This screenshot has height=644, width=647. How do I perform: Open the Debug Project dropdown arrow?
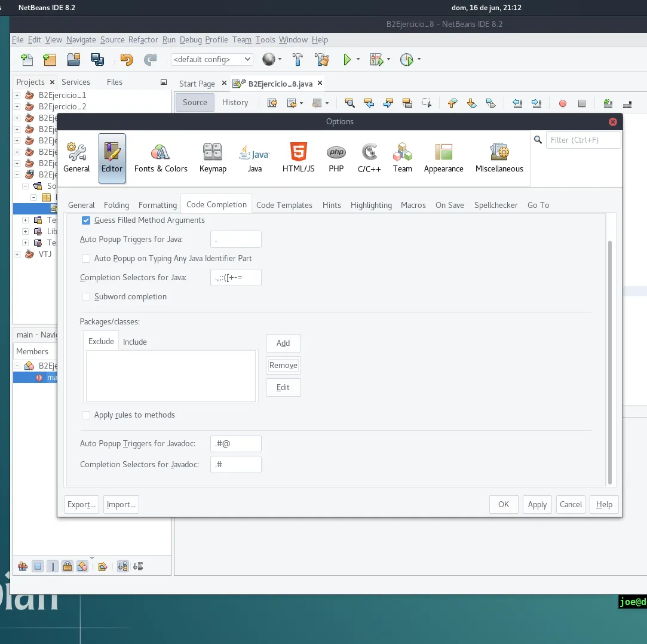pos(389,59)
